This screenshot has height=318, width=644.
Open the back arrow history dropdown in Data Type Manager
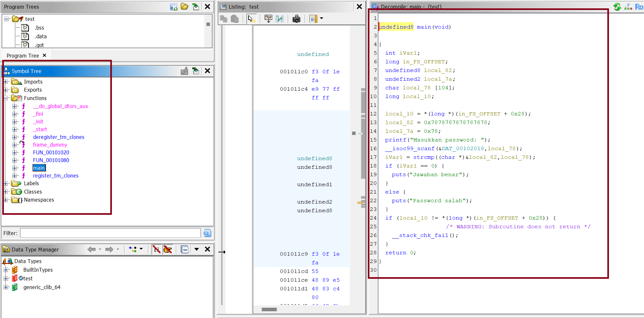(100, 250)
